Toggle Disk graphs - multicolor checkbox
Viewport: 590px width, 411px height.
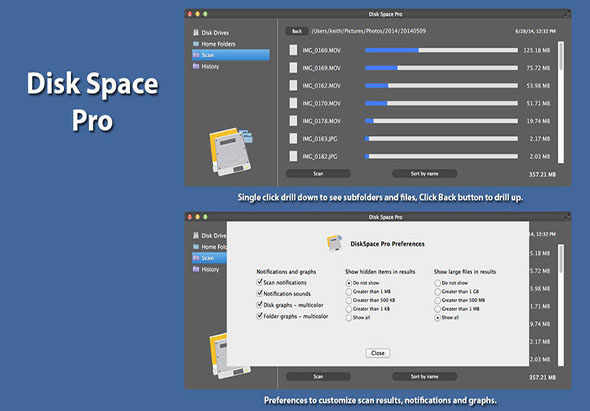(x=259, y=304)
